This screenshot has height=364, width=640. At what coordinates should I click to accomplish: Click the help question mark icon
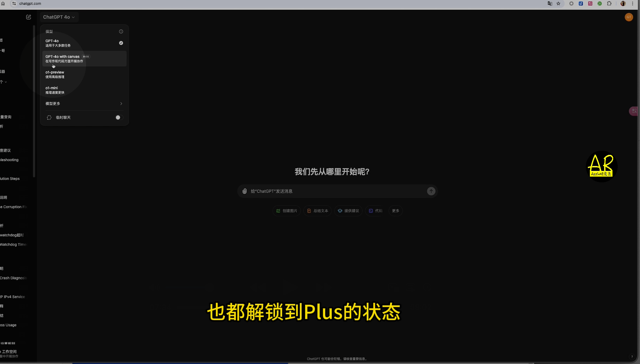point(632,357)
